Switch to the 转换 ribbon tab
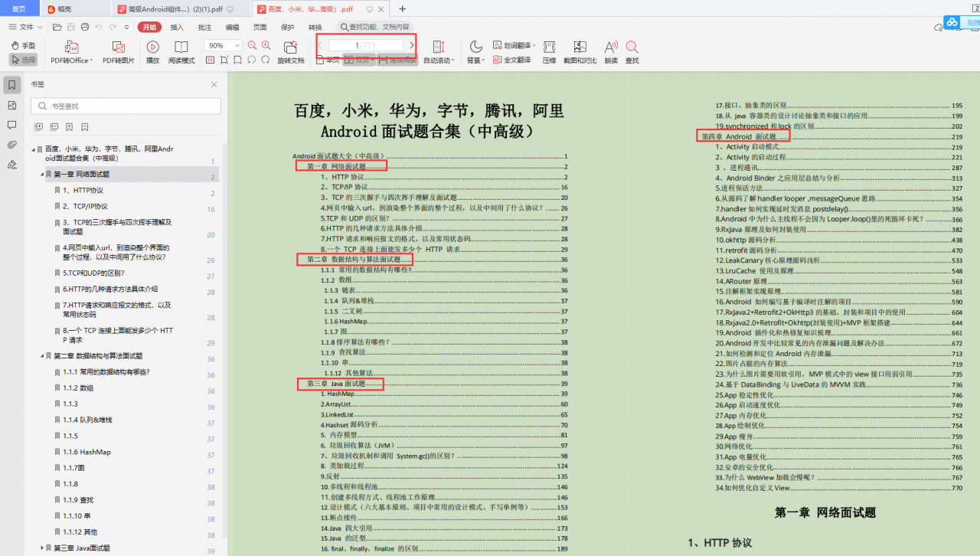Screen dimensions: 980x556 point(315,27)
